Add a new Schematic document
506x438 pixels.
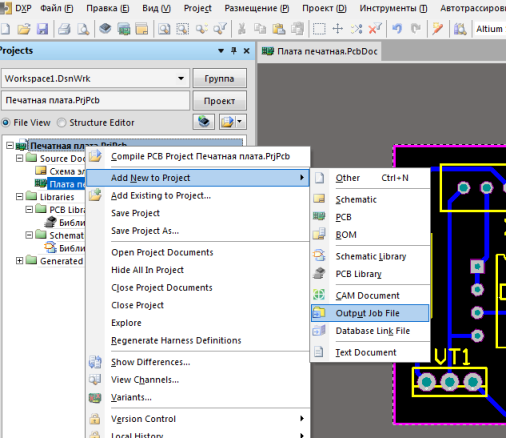pyautogui.click(x=370, y=200)
